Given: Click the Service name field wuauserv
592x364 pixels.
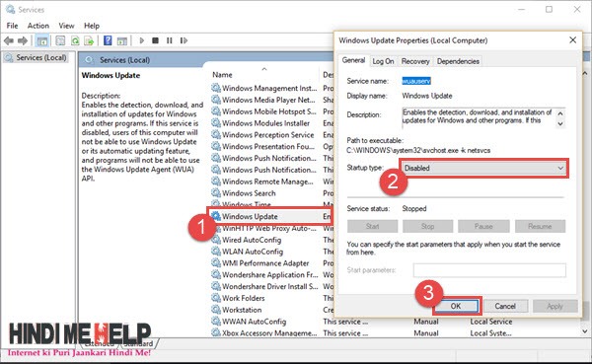Looking at the screenshot, I should (x=416, y=81).
